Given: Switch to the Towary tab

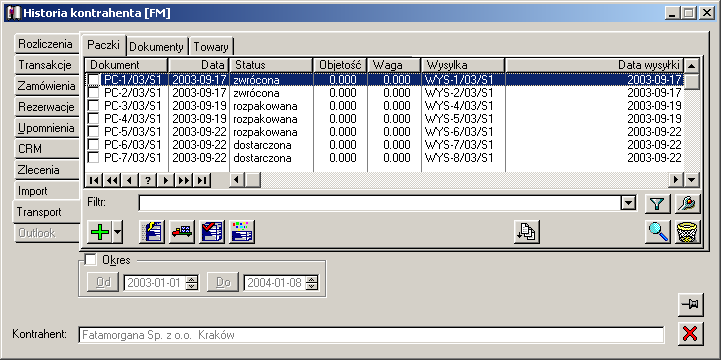Looking at the screenshot, I should point(211,46).
